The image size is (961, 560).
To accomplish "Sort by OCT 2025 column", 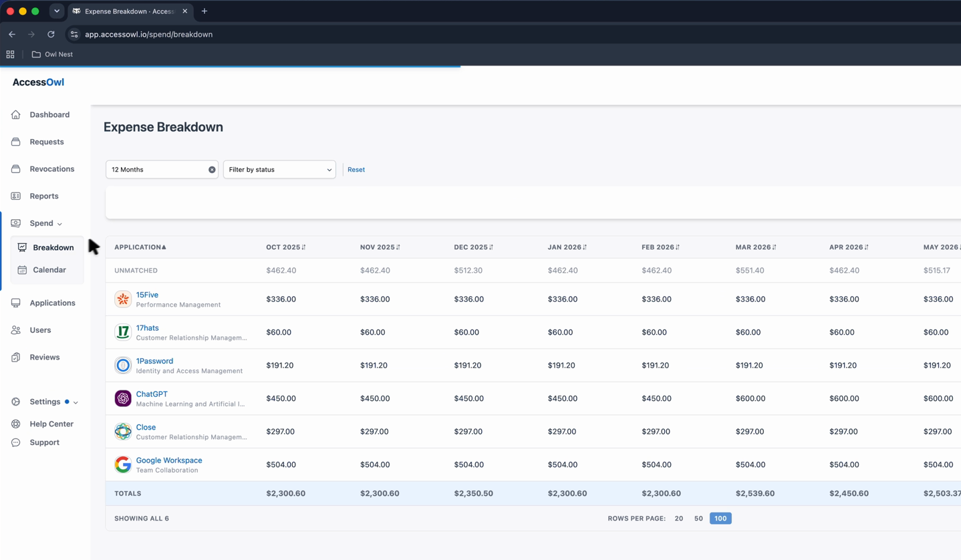I will pos(286,247).
